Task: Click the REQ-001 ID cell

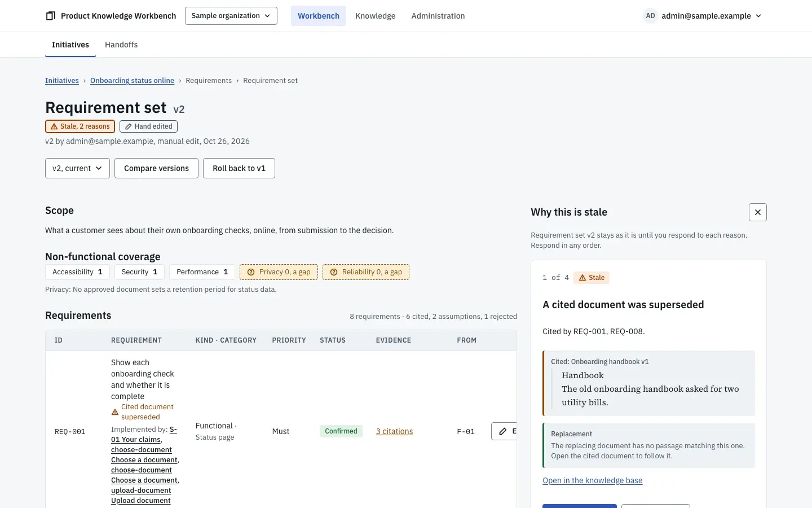Action: tap(70, 432)
